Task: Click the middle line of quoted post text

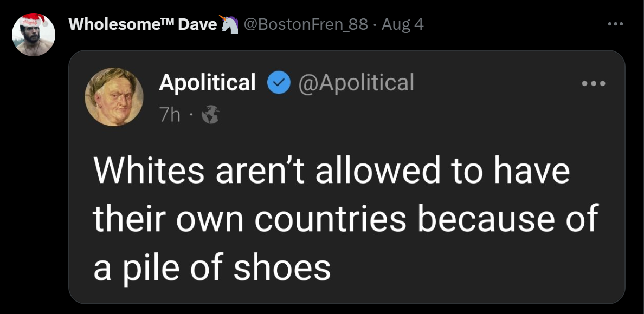Action: click(x=345, y=219)
